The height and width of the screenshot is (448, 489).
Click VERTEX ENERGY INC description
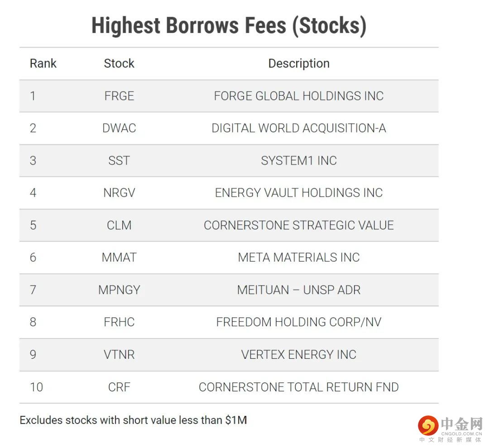299,355
